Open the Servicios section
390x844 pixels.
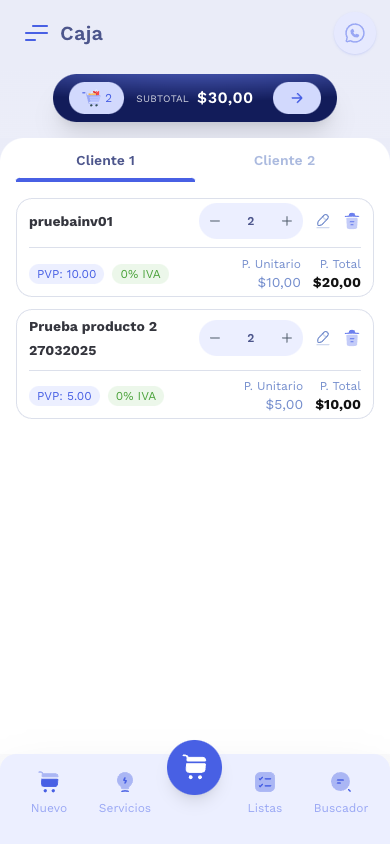tap(125, 792)
